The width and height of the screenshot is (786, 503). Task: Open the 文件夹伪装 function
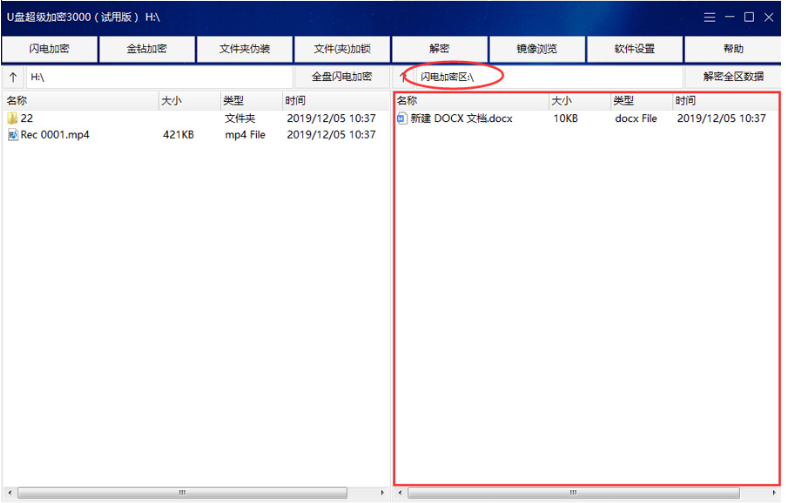tap(244, 49)
